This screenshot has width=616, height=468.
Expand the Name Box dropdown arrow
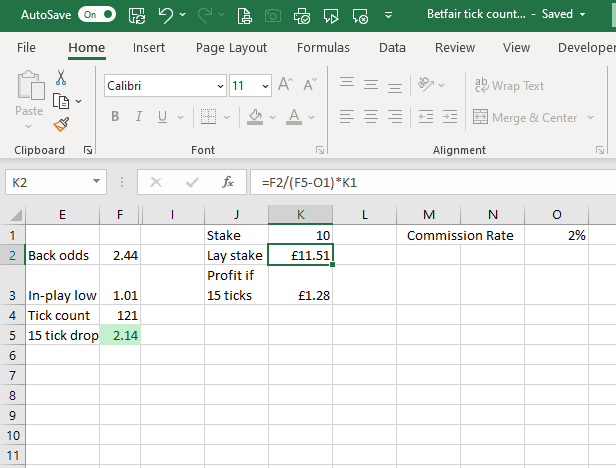pos(96,182)
